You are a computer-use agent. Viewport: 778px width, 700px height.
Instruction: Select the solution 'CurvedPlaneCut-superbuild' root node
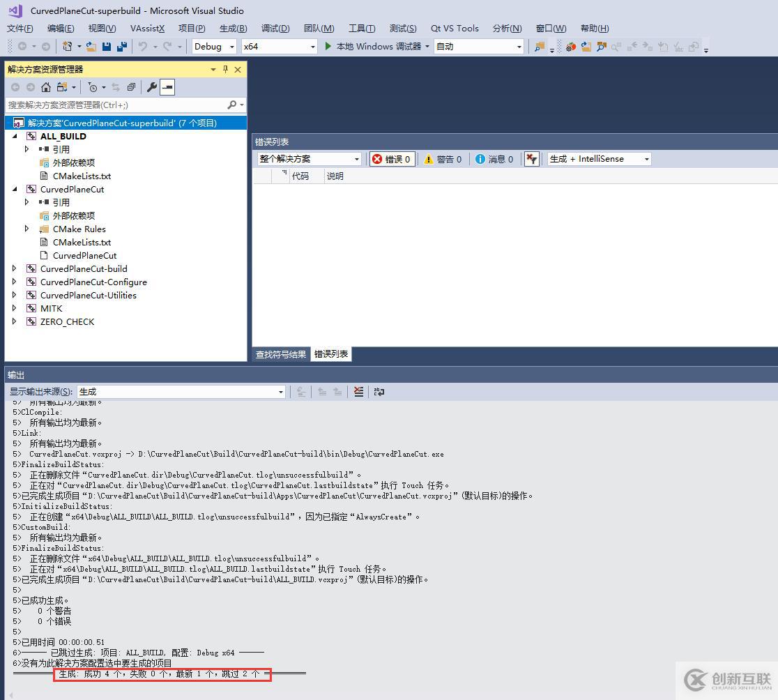125,123
